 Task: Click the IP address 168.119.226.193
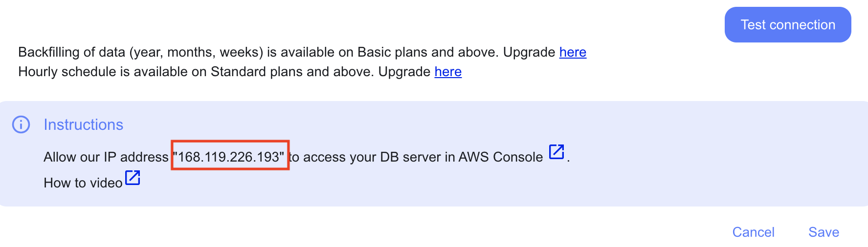pos(229,157)
